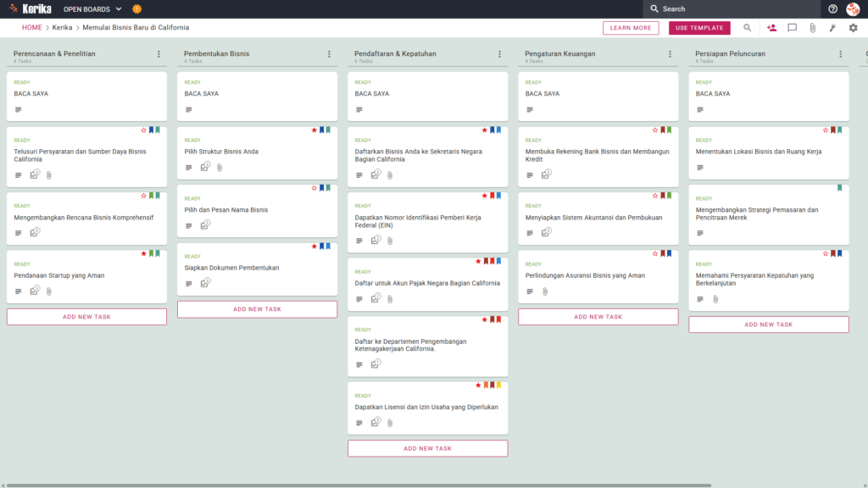Add new task in Perencanaan & Penelitian

coord(87,317)
